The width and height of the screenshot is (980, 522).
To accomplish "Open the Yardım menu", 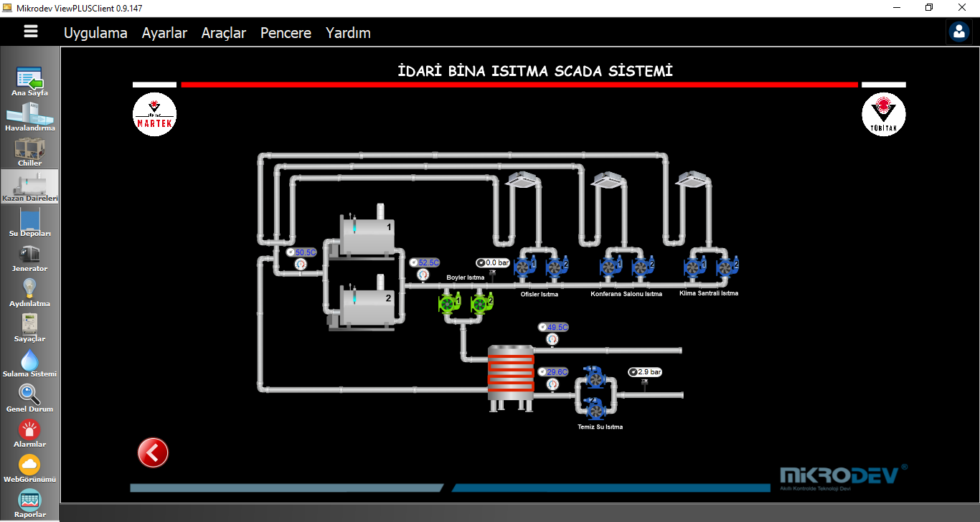I will pos(348,33).
